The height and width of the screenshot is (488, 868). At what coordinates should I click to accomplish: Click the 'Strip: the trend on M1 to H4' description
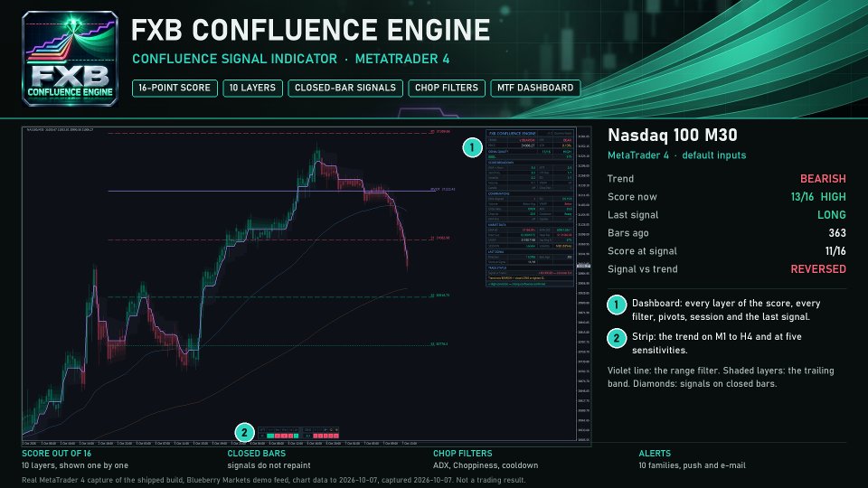(716, 343)
